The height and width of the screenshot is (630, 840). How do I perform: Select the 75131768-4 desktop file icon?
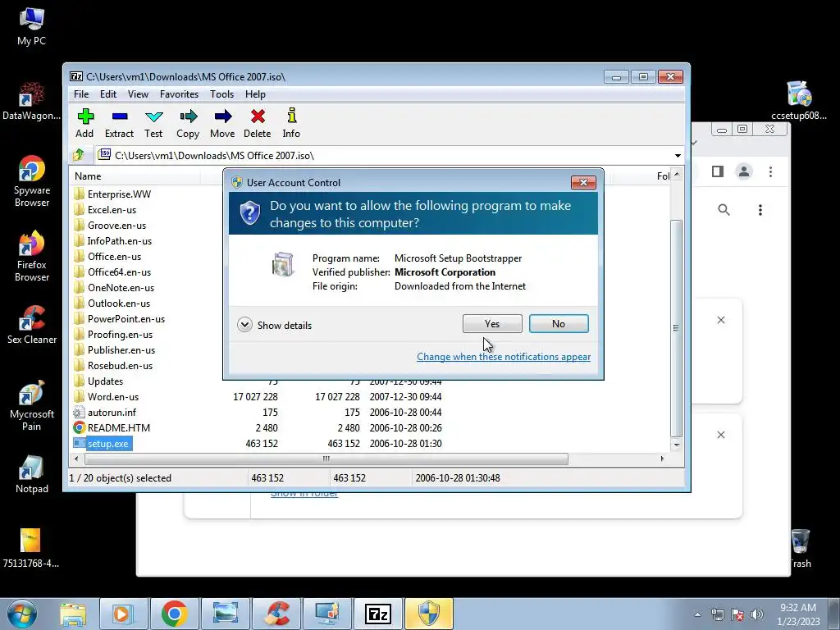tap(30, 548)
